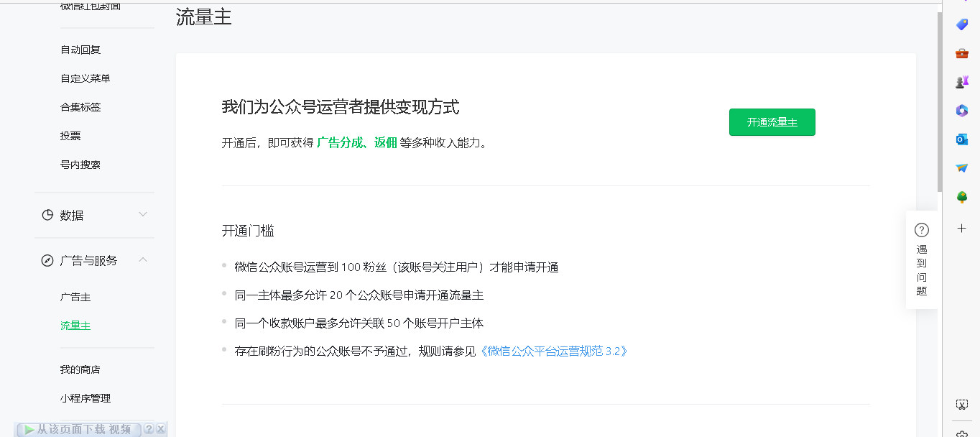Viewport: 980px width, 437px height.
Task: Open 我的商店 in the sidebar
Action: click(x=80, y=369)
